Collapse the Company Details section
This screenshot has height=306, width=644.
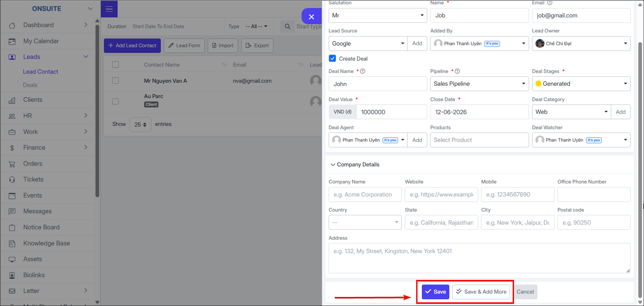coord(355,165)
